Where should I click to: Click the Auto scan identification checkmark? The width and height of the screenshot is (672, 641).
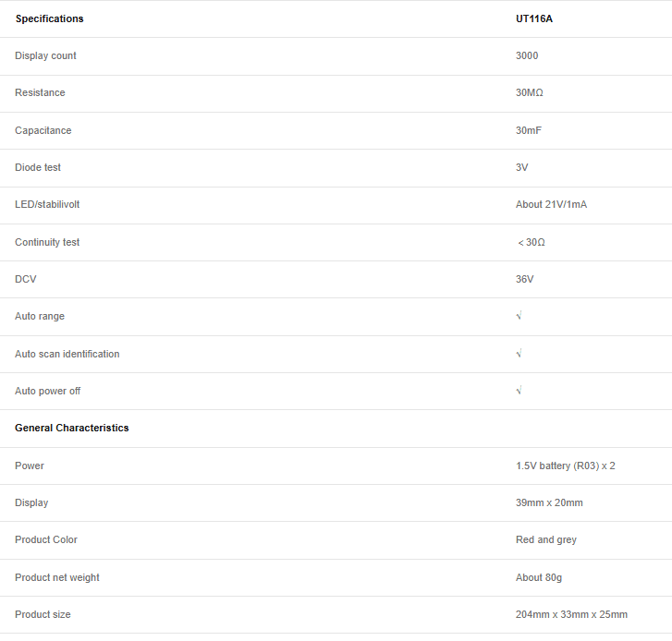[519, 354]
